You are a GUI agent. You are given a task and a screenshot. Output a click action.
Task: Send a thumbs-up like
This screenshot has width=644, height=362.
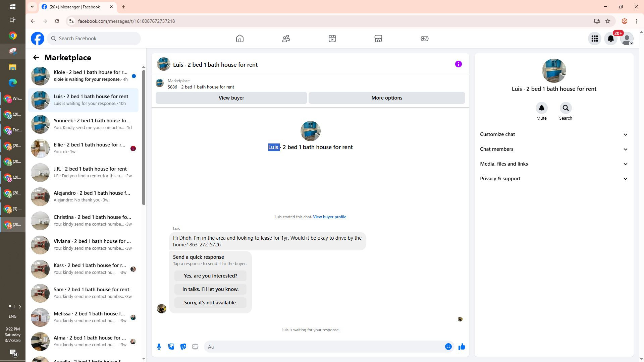(462, 347)
